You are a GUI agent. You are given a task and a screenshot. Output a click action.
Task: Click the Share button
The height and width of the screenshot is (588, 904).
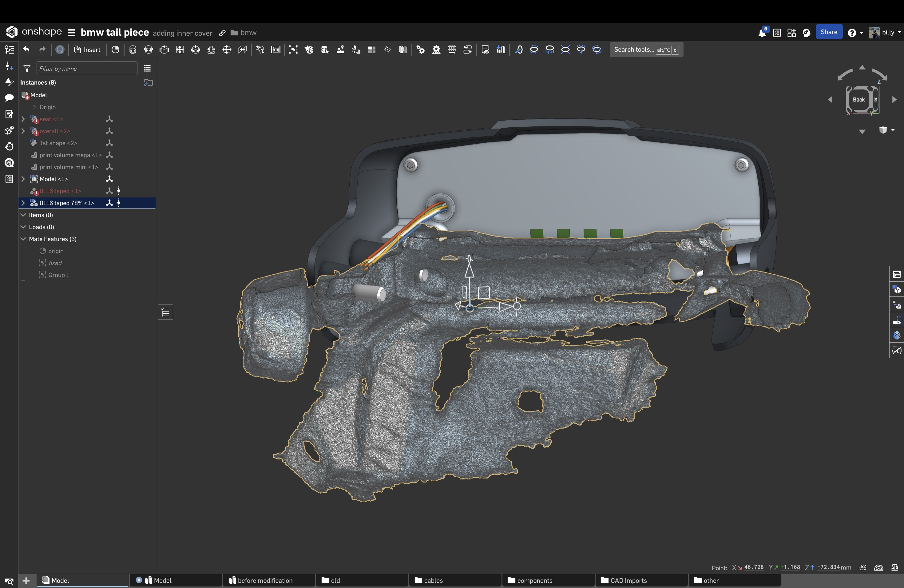coord(828,32)
